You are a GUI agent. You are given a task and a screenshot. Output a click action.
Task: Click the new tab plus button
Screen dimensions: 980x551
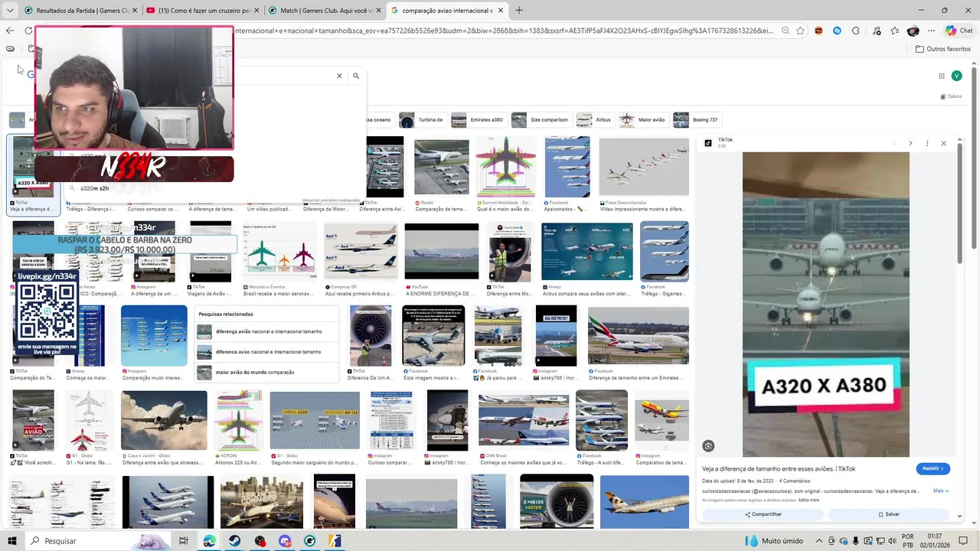(x=519, y=10)
